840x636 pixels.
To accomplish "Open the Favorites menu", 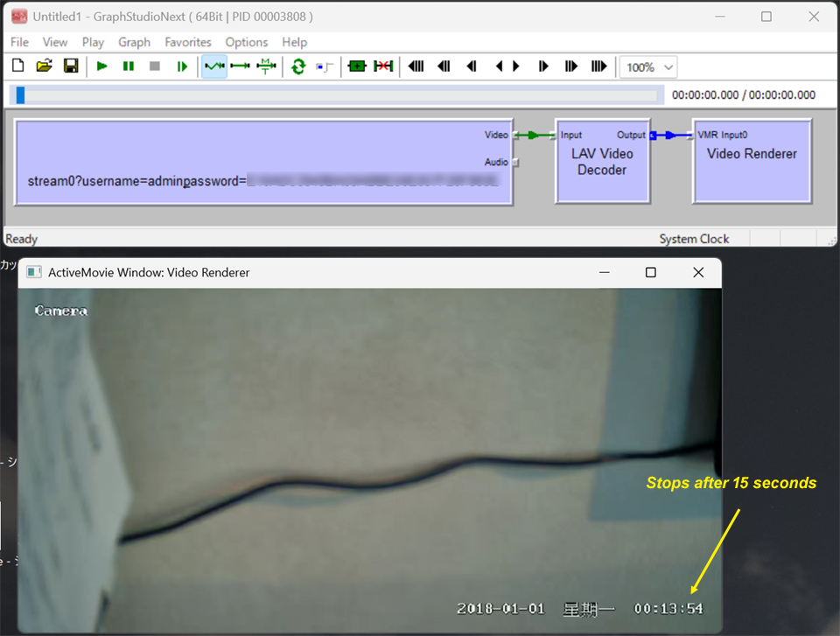I will tap(188, 42).
